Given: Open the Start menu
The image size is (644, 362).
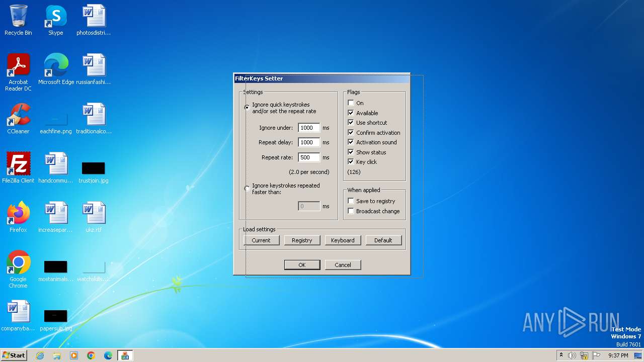Looking at the screenshot, I should (x=14, y=355).
